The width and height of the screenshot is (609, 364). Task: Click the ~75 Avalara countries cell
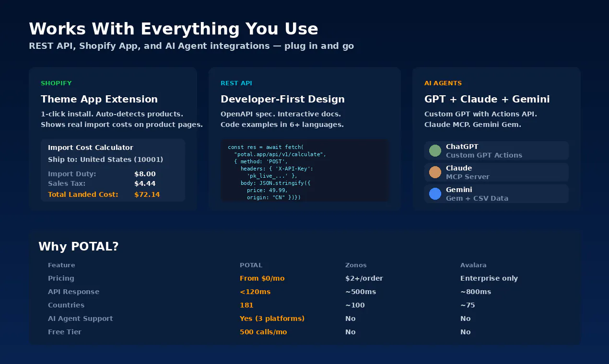pos(468,305)
